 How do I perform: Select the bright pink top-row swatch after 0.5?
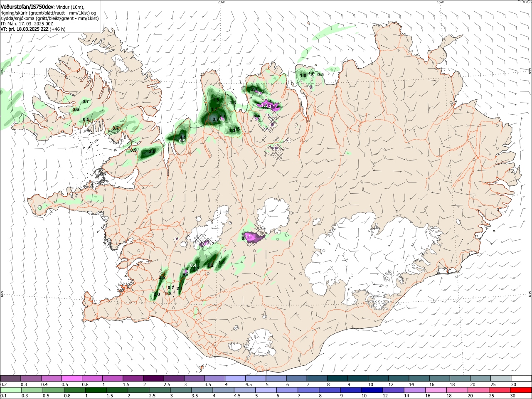(72, 378)
